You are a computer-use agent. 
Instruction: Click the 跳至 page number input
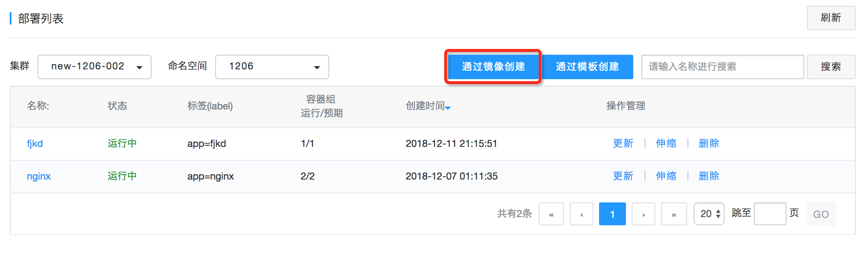[x=770, y=214]
